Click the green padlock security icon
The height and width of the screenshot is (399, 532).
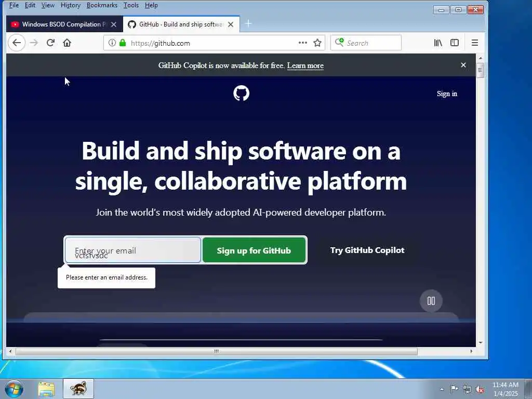(x=123, y=43)
